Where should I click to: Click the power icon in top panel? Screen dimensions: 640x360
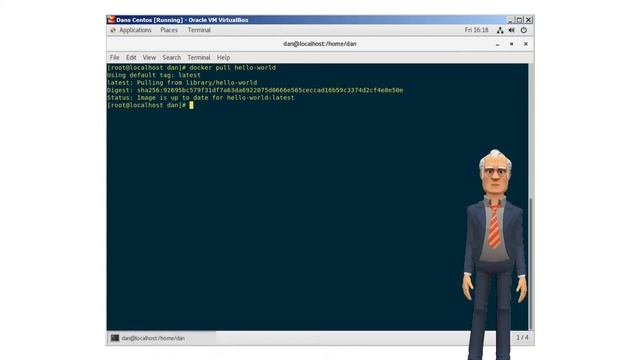pos(524,30)
